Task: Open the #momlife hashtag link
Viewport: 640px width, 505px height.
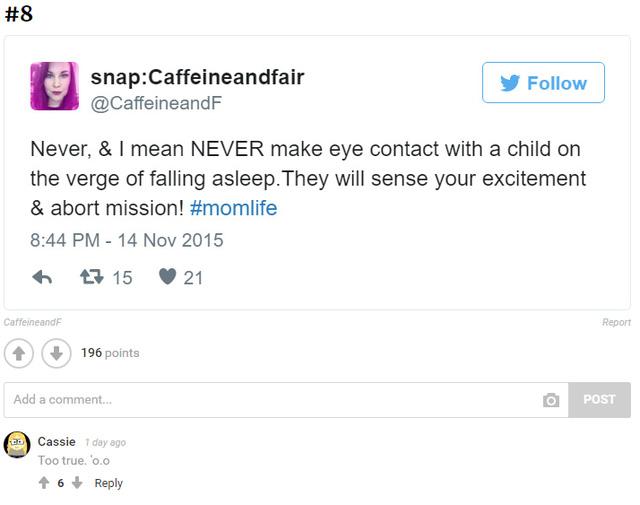Action: (x=232, y=208)
